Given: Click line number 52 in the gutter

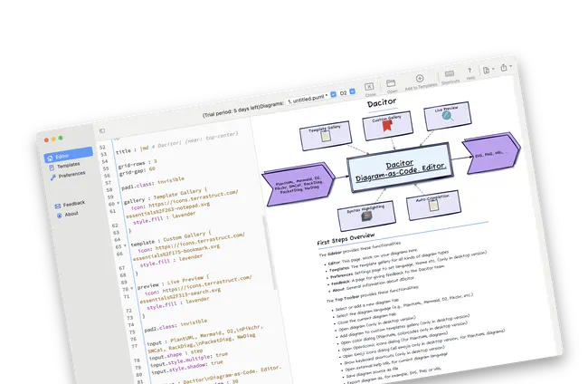Looking at the screenshot, I should click(102, 147).
